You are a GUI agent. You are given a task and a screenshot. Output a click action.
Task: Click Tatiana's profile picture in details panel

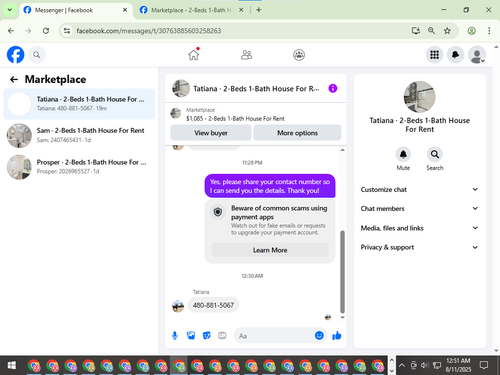[419, 97]
